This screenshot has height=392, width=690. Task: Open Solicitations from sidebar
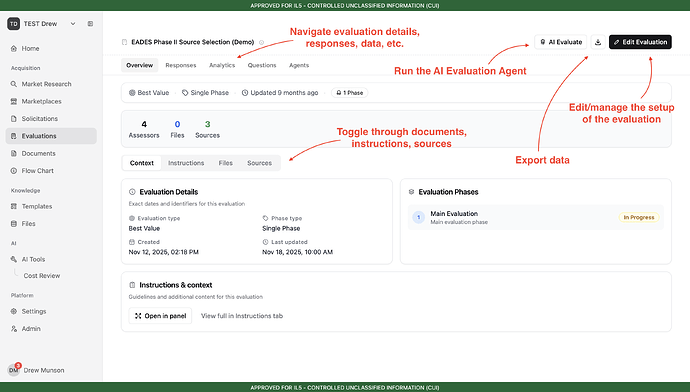click(x=51, y=119)
